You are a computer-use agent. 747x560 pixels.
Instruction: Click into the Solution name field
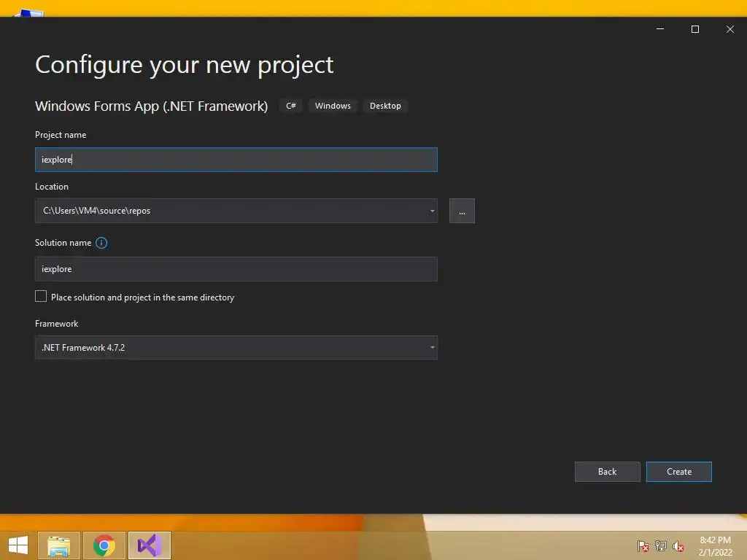[x=236, y=269]
